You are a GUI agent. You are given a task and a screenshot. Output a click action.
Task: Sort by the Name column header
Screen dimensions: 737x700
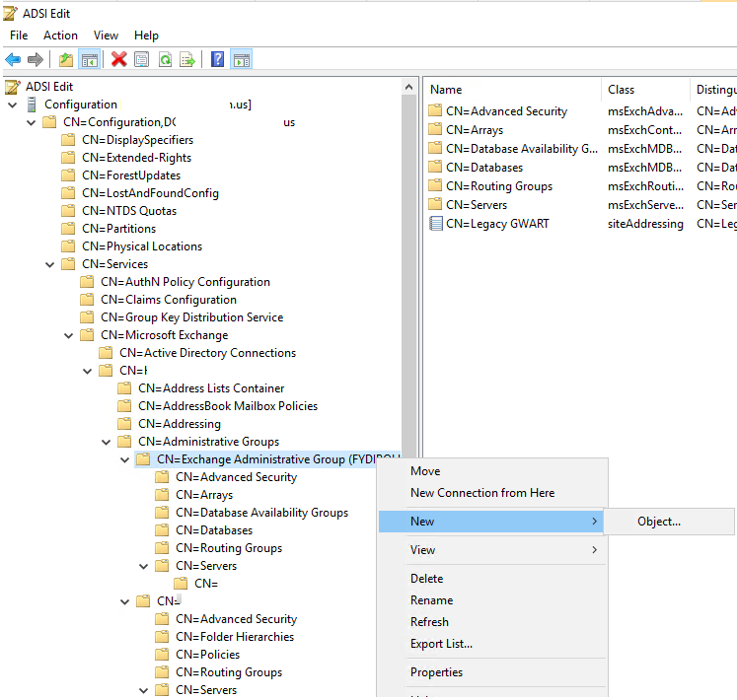512,90
